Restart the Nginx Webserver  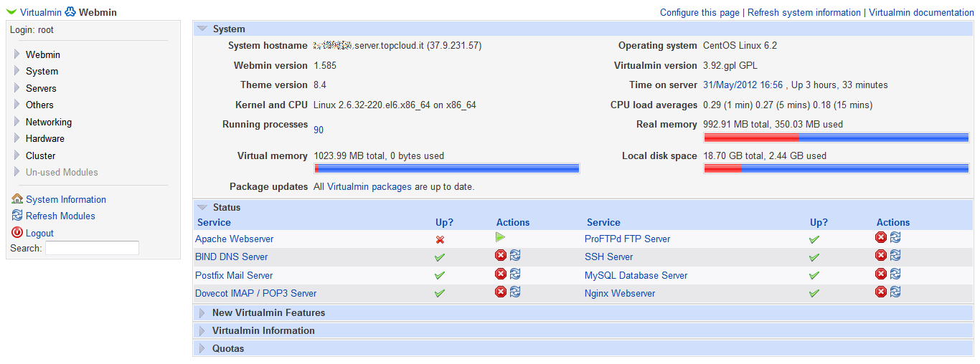(x=895, y=292)
